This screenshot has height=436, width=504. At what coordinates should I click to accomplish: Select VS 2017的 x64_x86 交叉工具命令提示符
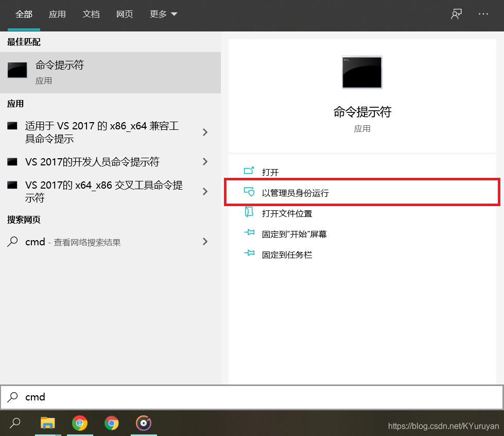[104, 191]
